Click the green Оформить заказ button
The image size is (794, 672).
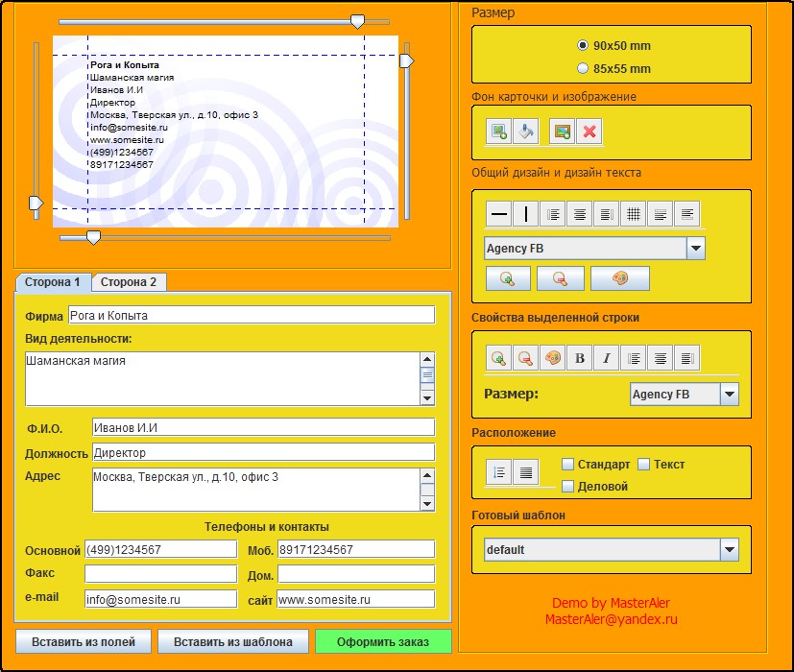click(383, 641)
